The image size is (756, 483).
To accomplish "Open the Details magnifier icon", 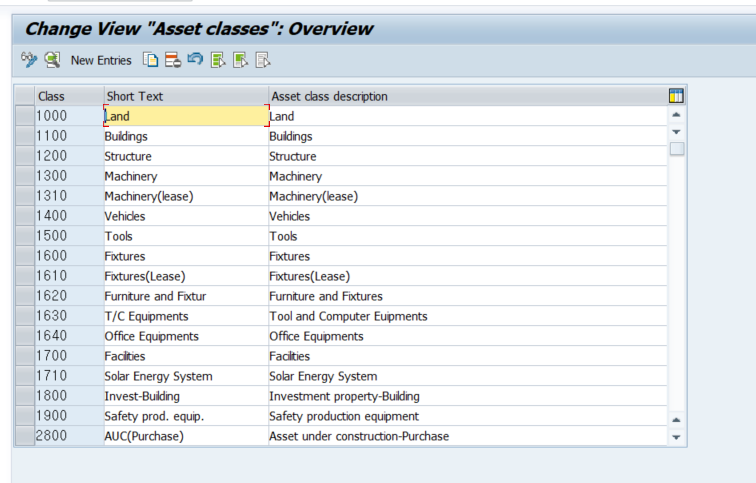I will (x=52, y=60).
